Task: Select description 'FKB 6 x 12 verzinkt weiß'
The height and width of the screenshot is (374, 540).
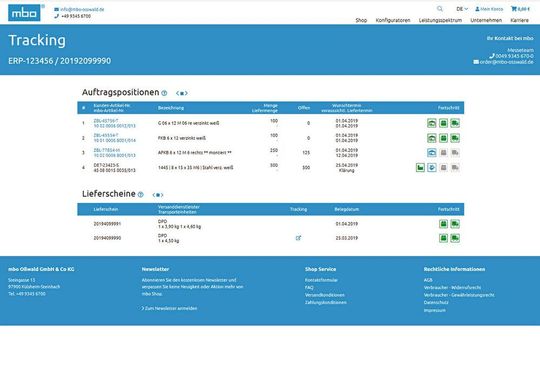Action: [x=182, y=138]
